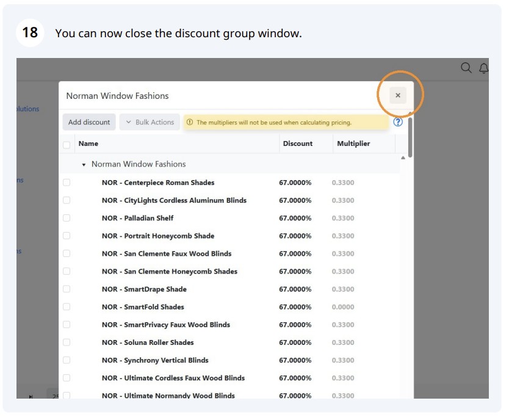The width and height of the screenshot is (509, 420).
Task: Select NOR - CityLights Cordless Aluminum Blinds name
Action: [175, 200]
